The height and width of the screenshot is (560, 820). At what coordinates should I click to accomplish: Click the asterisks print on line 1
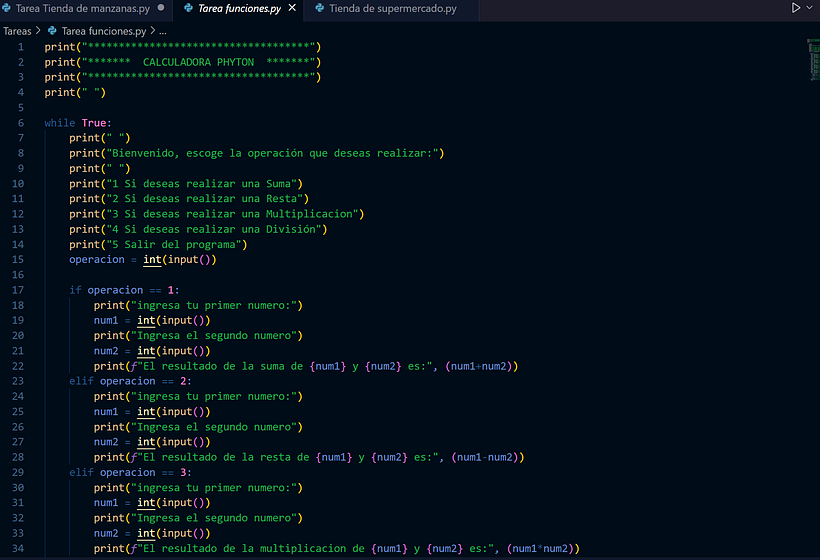[183, 47]
